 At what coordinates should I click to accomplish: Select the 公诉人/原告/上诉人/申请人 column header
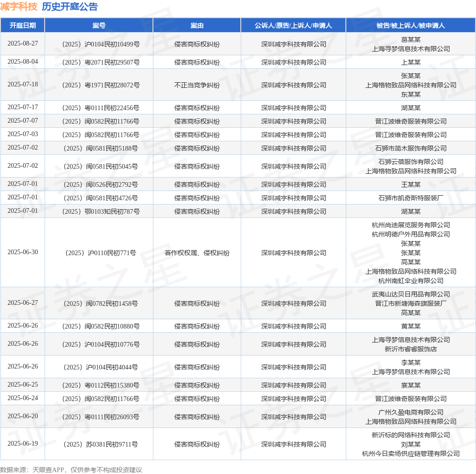click(x=293, y=26)
